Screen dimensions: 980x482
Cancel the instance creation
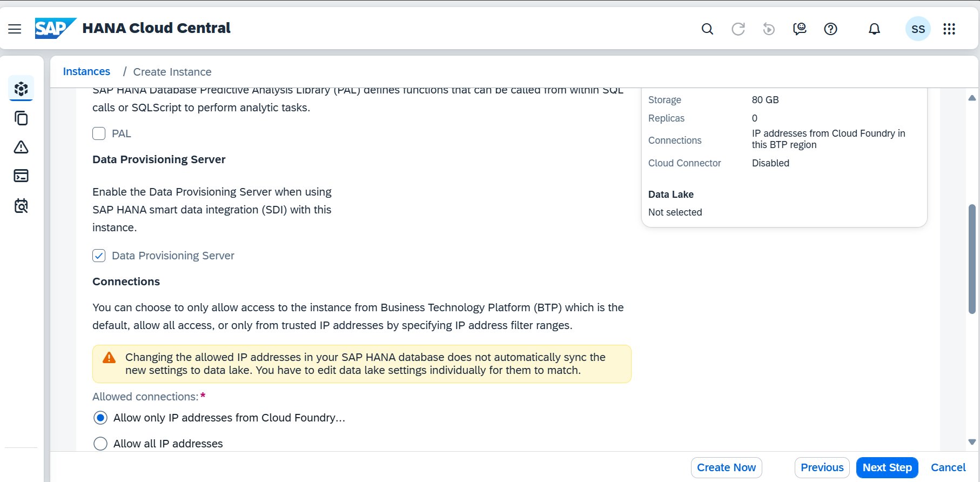[x=948, y=467]
